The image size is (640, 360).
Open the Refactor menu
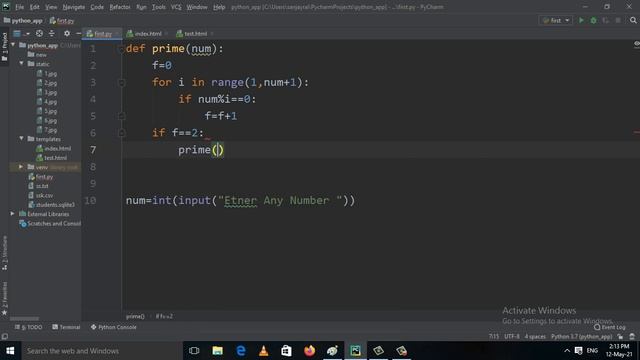[120, 7]
